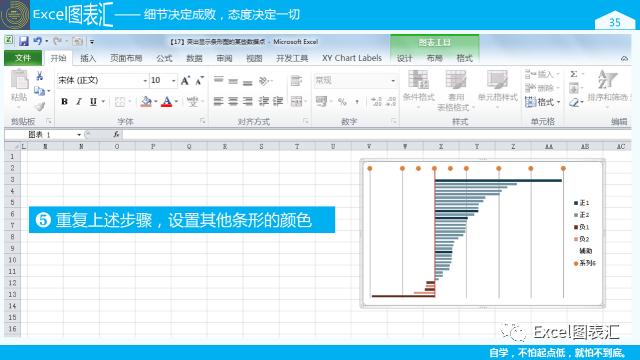The width and height of the screenshot is (640, 360).
Task: Toggle Underline formatting
Action: point(93,101)
